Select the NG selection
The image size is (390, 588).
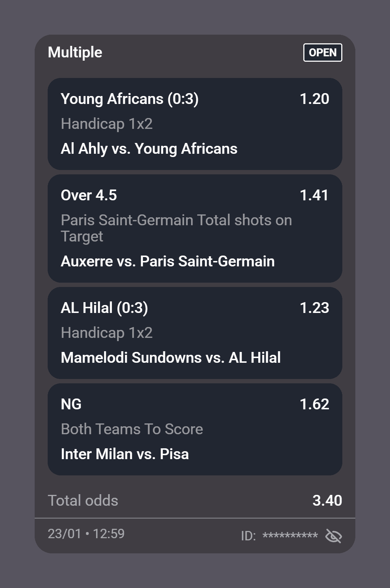[71, 404]
